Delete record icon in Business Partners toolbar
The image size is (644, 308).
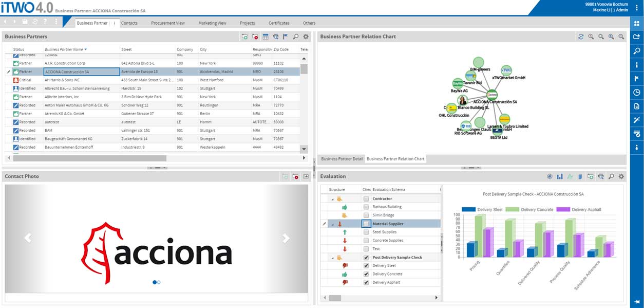coord(255,37)
